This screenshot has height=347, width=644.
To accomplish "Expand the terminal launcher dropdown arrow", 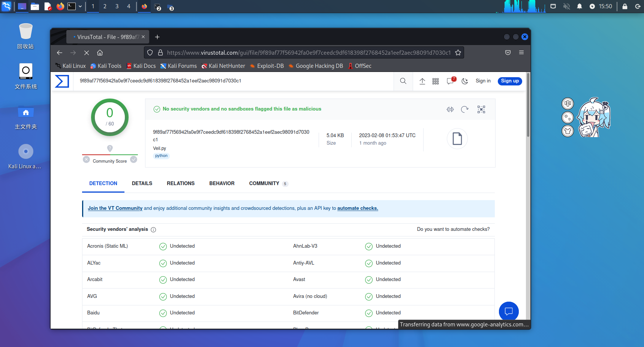I will pyautogui.click(x=80, y=6).
